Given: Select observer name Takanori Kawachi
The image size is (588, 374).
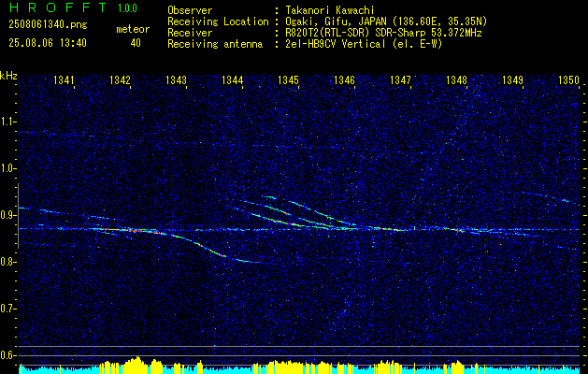Looking at the screenshot, I should 328,10.
